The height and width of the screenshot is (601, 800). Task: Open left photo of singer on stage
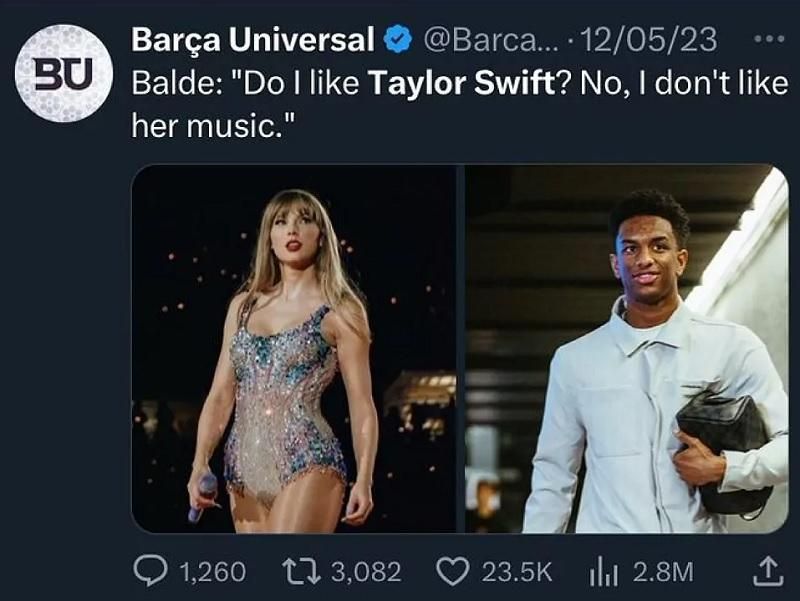294,349
